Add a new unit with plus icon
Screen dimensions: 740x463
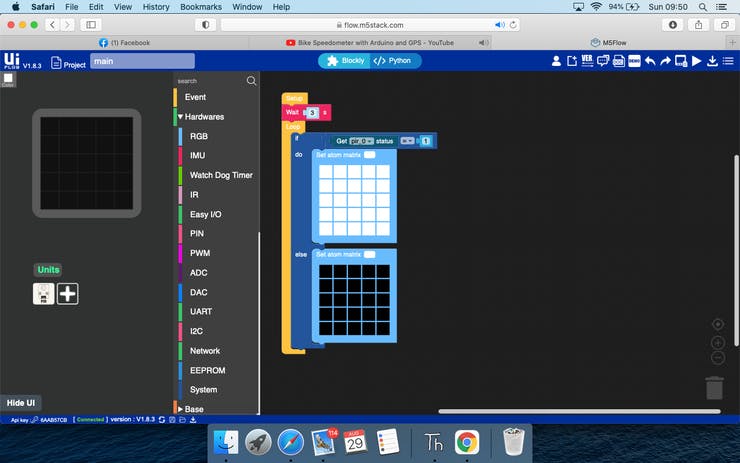pyautogui.click(x=67, y=294)
